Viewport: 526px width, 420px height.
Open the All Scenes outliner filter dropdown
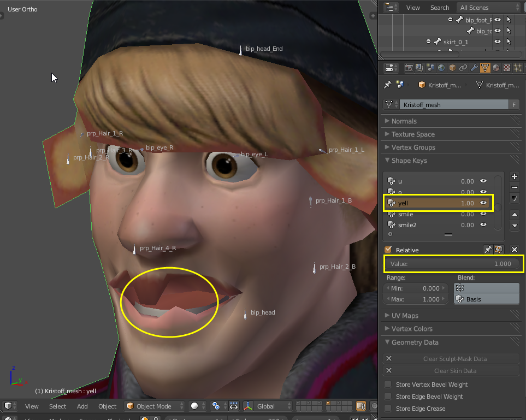pos(489,8)
